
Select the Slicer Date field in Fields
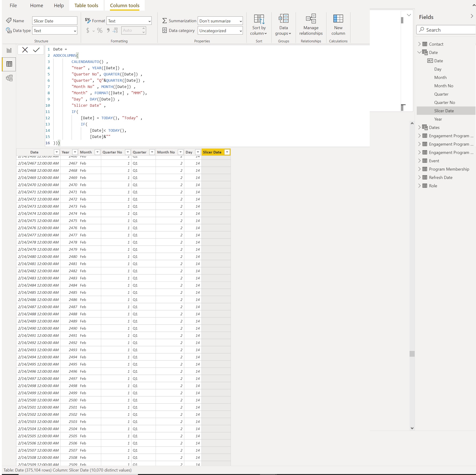[x=444, y=111]
